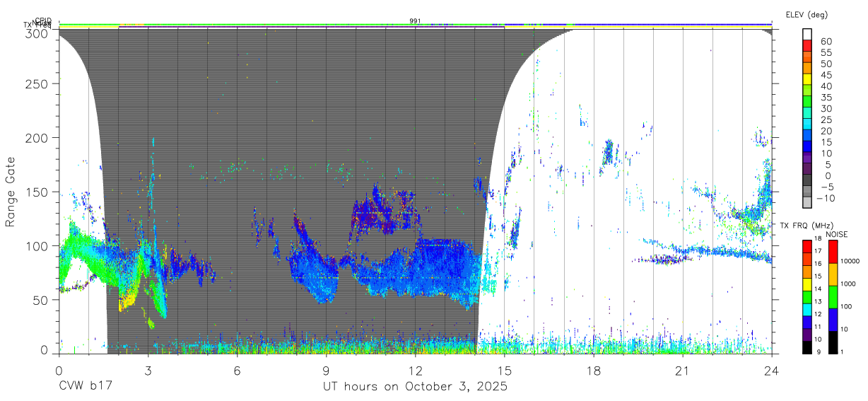Click the "3" hour tick on the UT axis
Image resolution: width=868 pixels, height=401 pixels.
click(148, 370)
